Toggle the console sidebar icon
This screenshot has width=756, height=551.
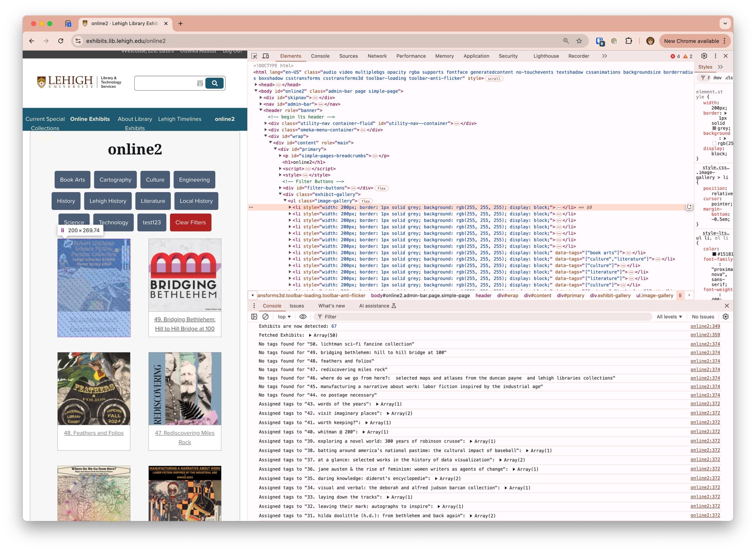tap(254, 317)
